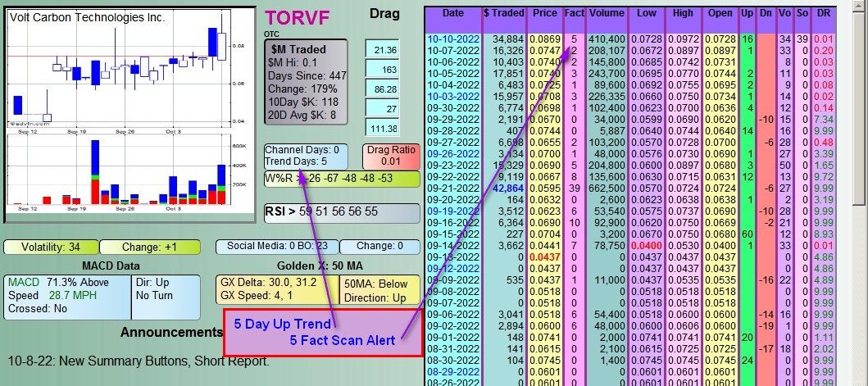This screenshot has height=386, width=868.
Task: Select the 10-07-2022 date cell
Action: click(453, 50)
